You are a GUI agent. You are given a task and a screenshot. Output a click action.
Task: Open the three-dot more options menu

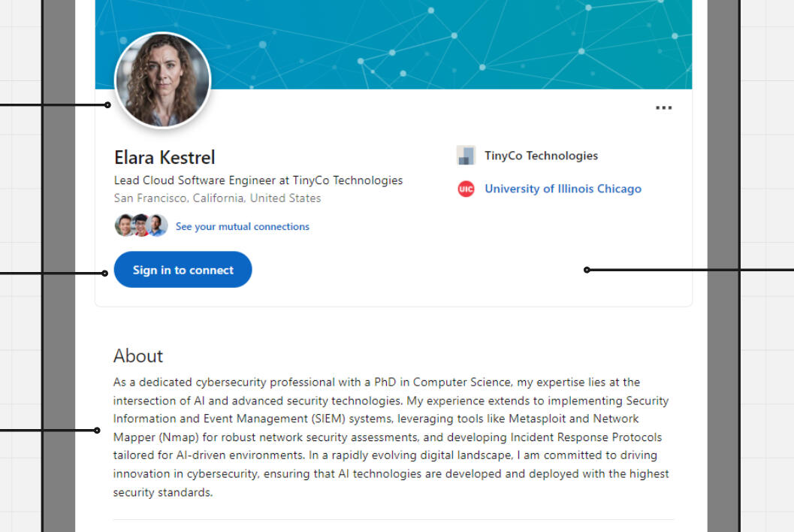[x=663, y=108]
